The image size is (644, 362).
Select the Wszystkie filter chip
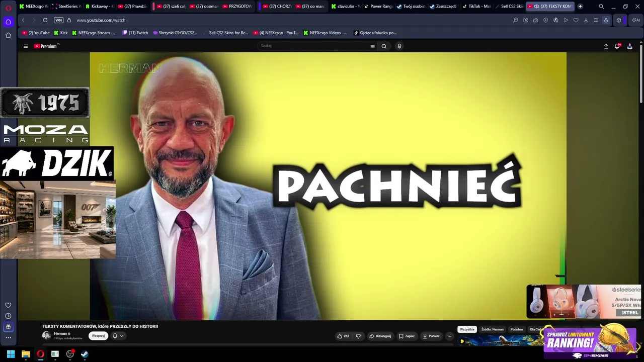(467, 329)
